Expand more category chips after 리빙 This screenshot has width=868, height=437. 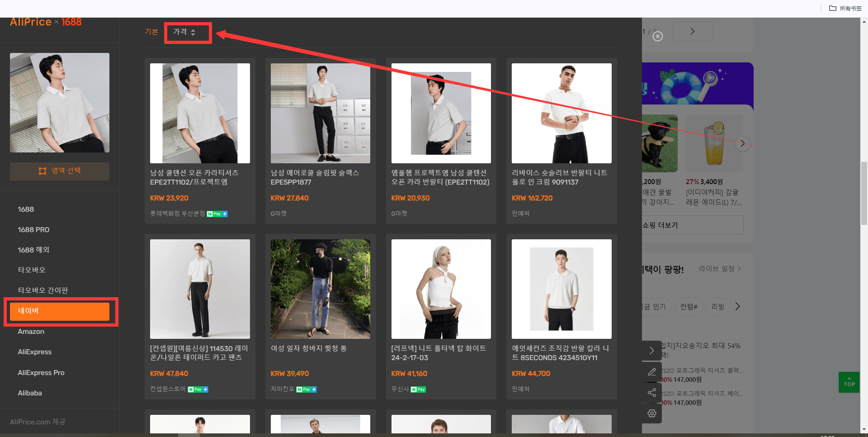[738, 306]
